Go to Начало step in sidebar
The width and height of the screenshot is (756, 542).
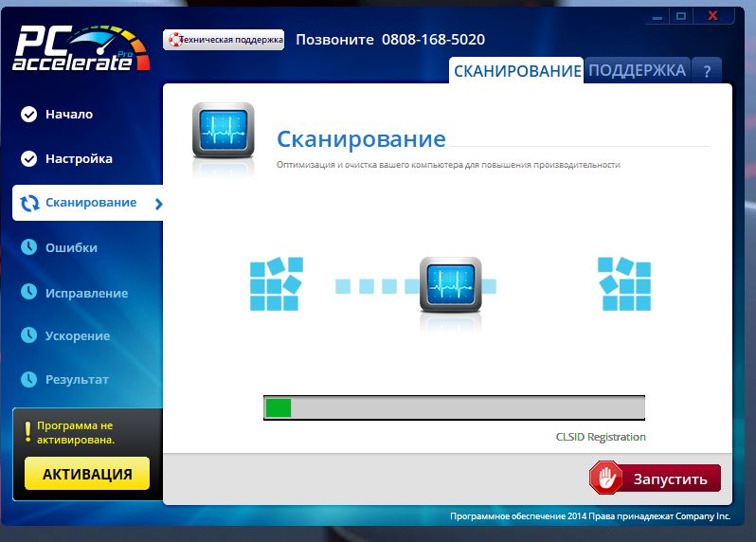click(69, 115)
